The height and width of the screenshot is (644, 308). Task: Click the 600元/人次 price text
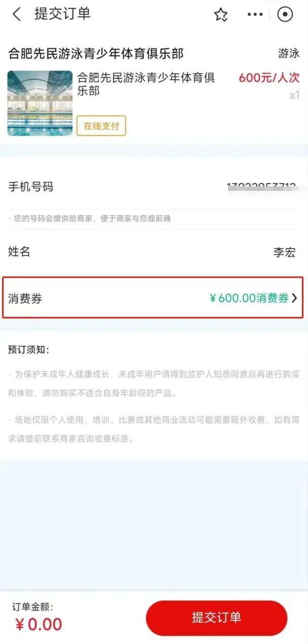tap(269, 78)
